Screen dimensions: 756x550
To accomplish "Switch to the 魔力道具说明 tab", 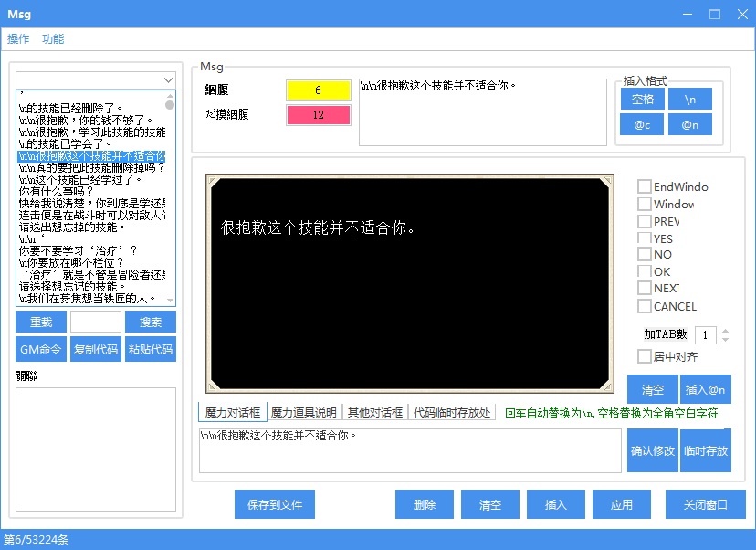I will point(304,413).
